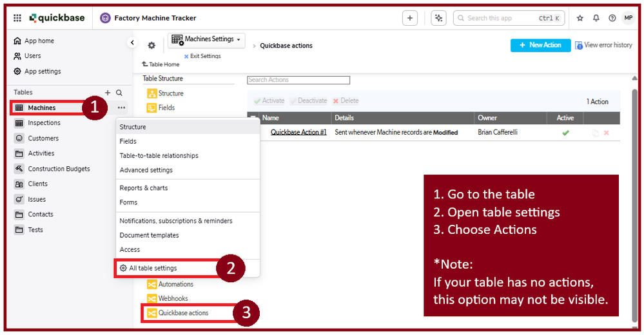
Task: Open View error history
Action: pos(603,45)
